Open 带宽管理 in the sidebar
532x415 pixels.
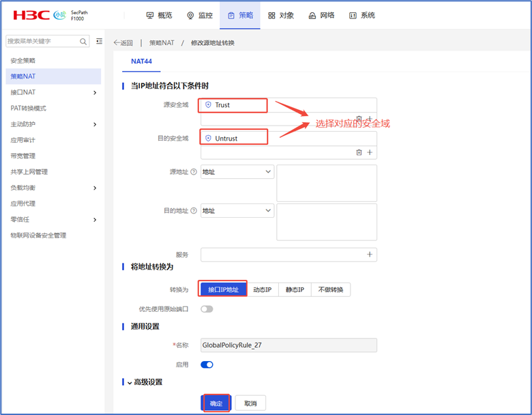[x=23, y=156]
